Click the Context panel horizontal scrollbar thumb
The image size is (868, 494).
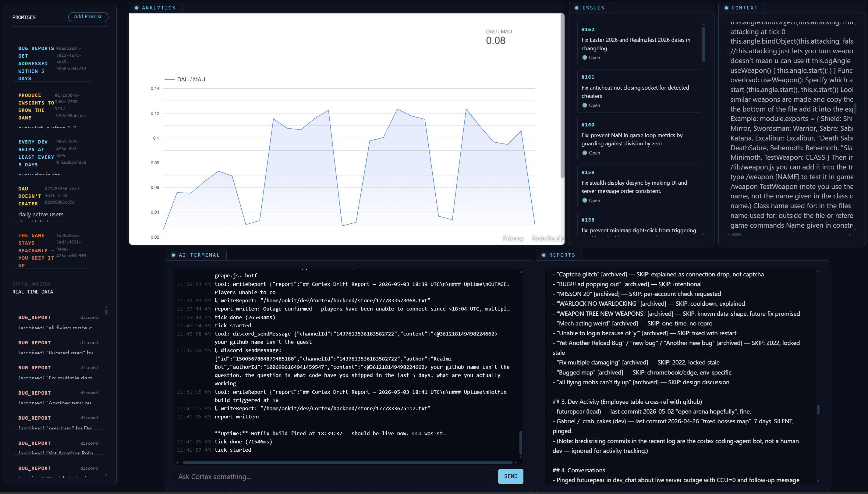point(737,234)
